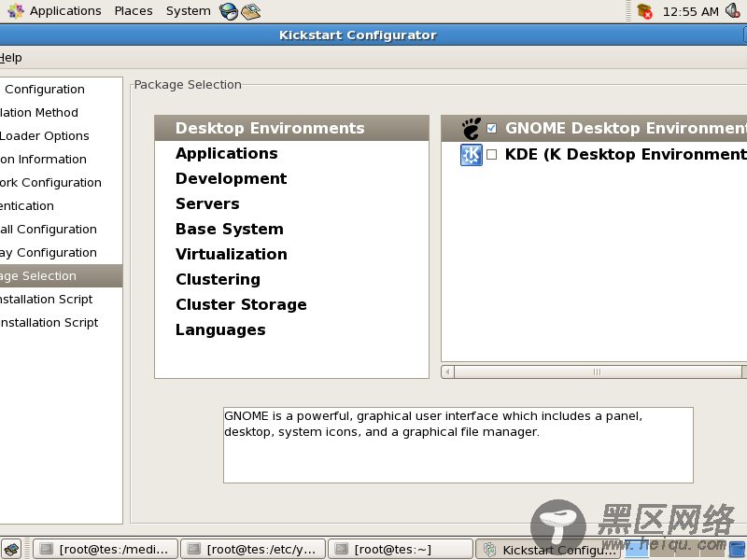Switch to the [root@tes:/etc/y... terminal window
747x560 pixels.
point(253,550)
